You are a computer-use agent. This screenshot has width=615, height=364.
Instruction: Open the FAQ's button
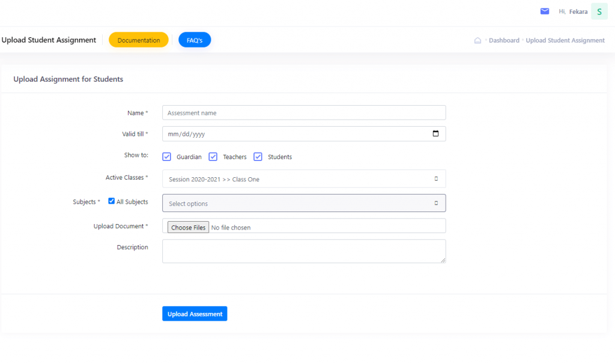point(195,40)
